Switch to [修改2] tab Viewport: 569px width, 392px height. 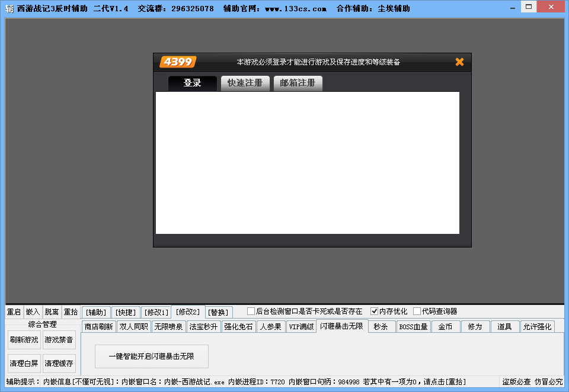(x=188, y=311)
